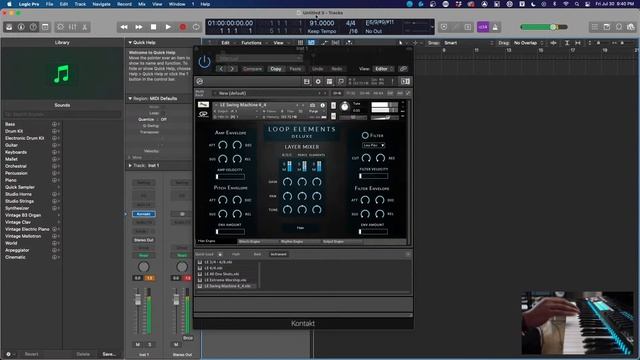Toggle the Filter enable circle in Loop Elements
The height and width of the screenshot is (360, 640).
click(365, 135)
